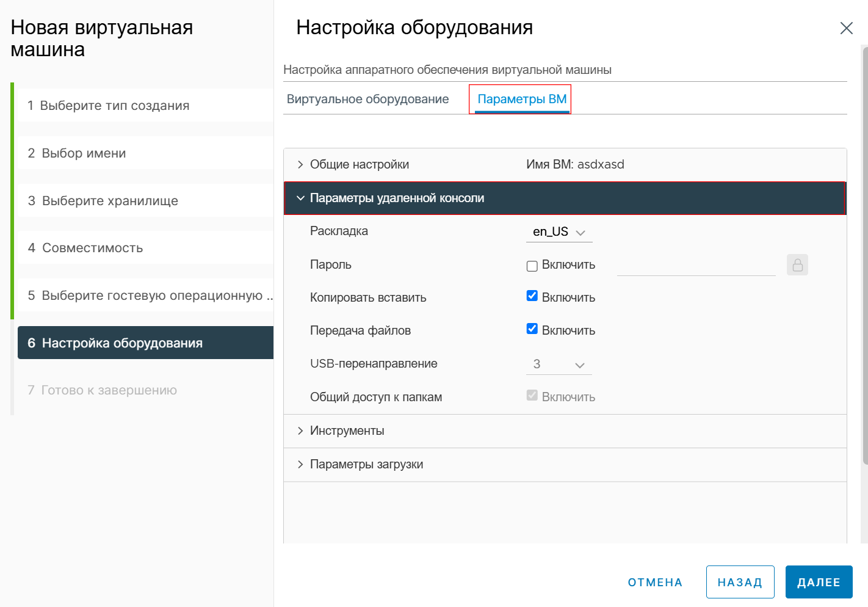Screen dimensions: 868x607
Task: Go to step 5 Выберите гостевую операционную
Action: 145,295
